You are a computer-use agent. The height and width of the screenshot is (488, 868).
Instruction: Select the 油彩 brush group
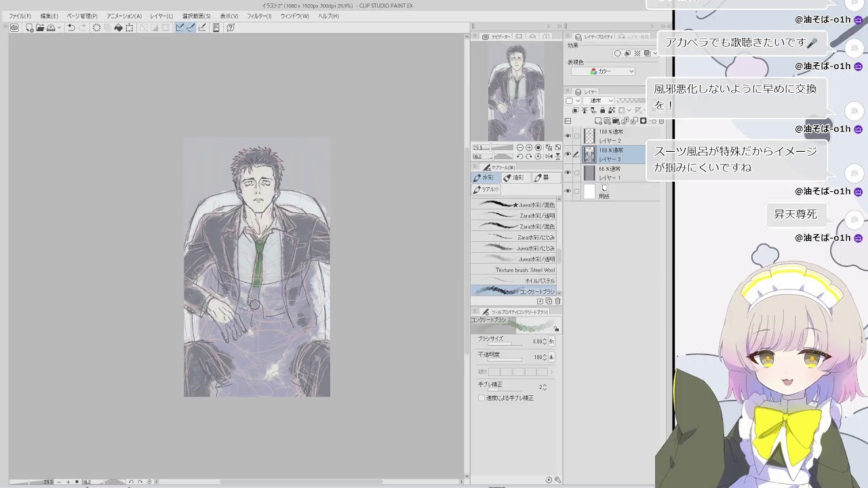(515, 178)
